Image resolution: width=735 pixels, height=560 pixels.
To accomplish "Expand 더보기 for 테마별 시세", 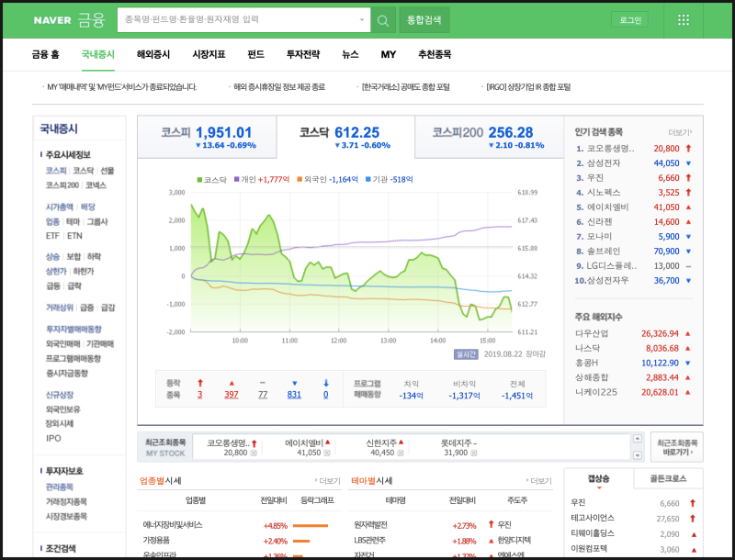I will (538, 481).
